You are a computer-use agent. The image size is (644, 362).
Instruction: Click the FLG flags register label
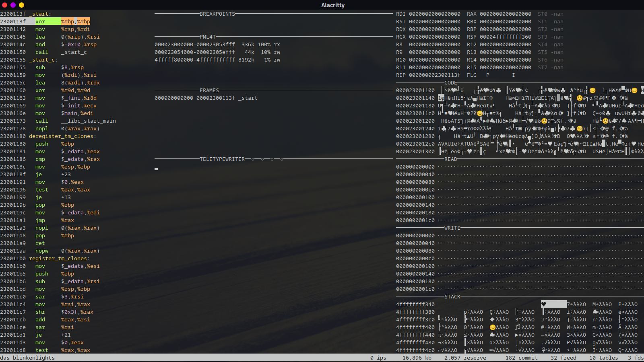[472, 75]
